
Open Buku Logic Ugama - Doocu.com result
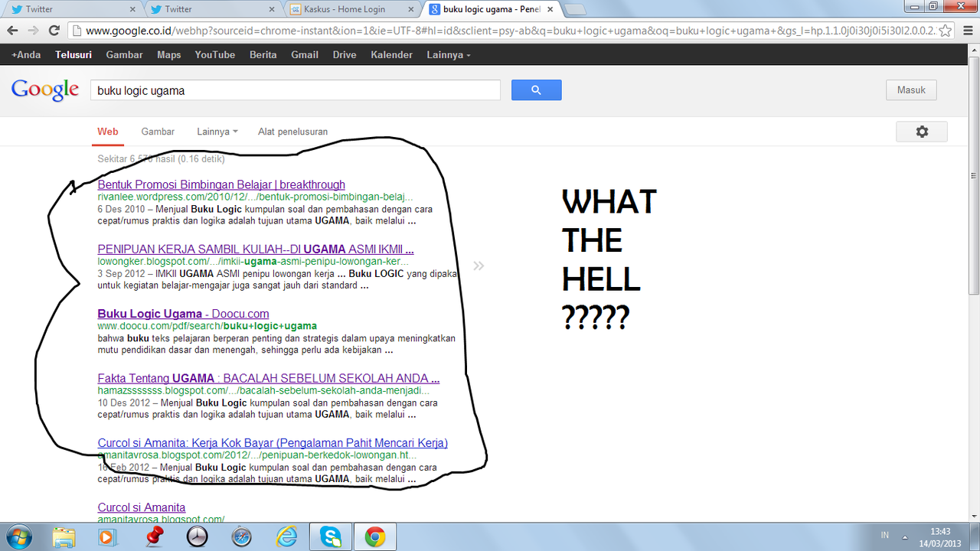[x=183, y=314]
